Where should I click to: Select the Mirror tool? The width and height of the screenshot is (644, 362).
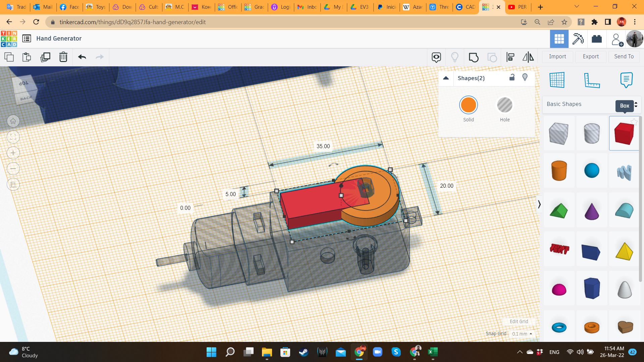528,57
